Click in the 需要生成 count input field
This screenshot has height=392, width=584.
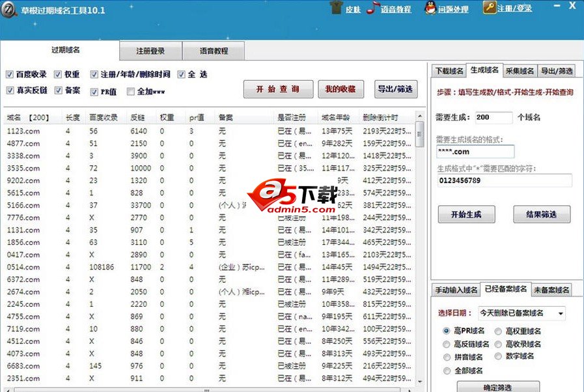[492, 117]
